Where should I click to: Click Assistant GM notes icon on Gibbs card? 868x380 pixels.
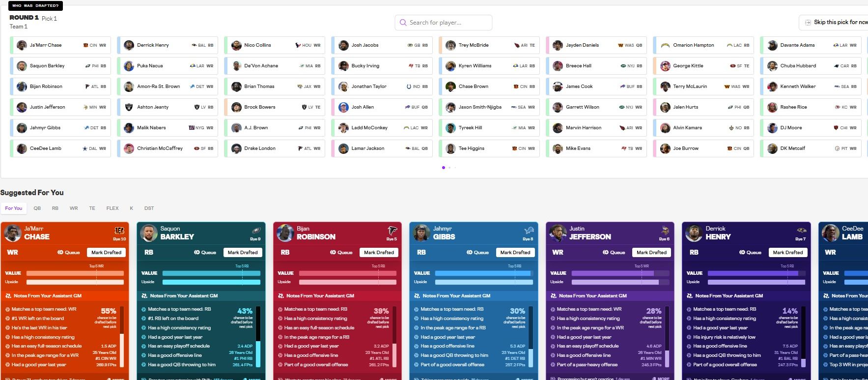click(x=418, y=296)
